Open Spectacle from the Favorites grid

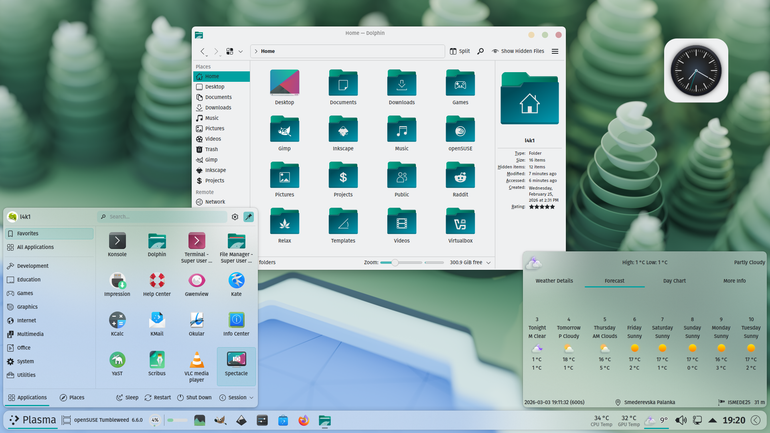tap(236, 364)
